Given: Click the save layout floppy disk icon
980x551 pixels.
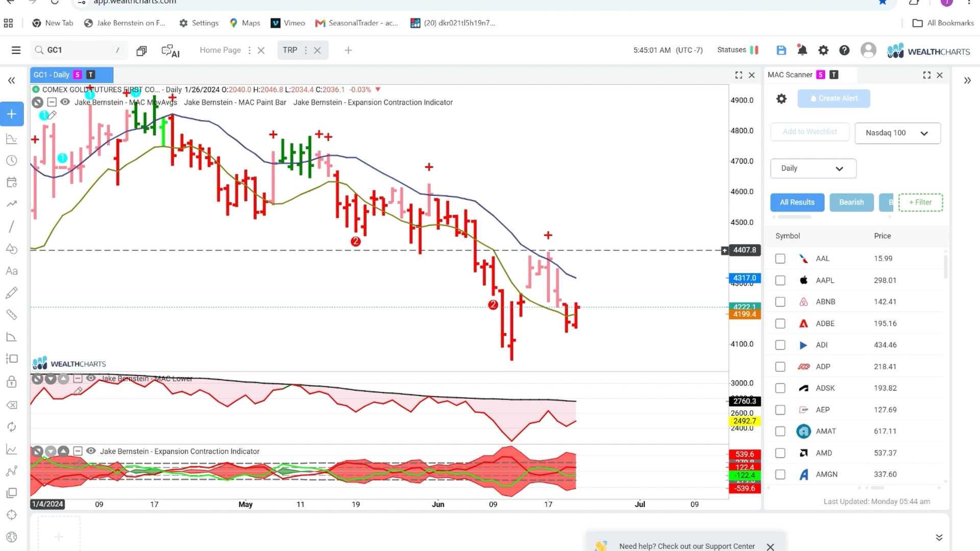Looking at the screenshot, I should point(781,50).
